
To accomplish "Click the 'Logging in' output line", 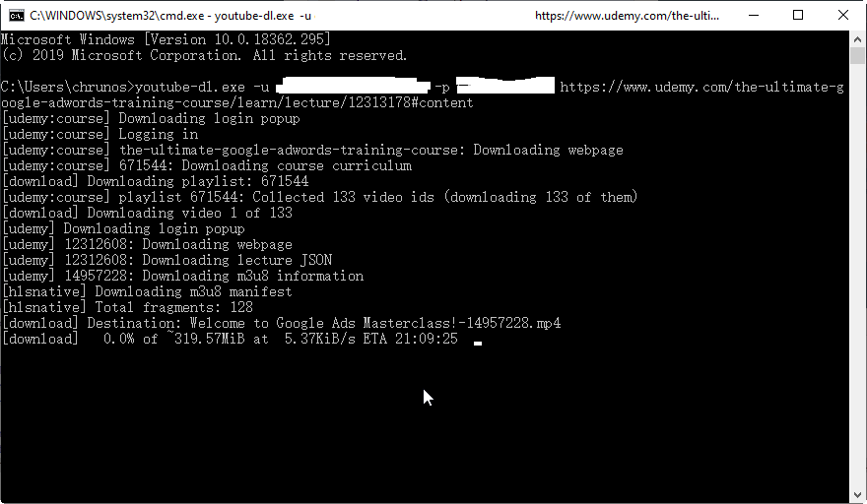I will click(100, 134).
